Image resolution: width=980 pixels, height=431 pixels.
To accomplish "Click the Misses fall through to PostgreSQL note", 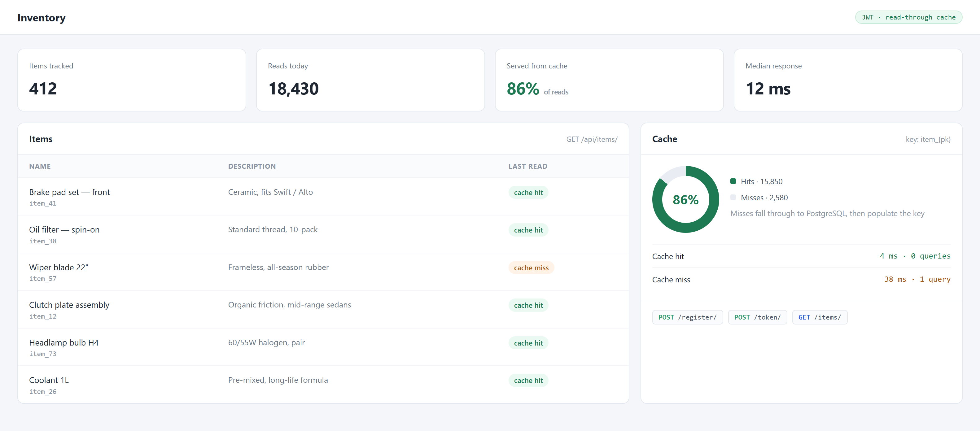I will coord(827,213).
